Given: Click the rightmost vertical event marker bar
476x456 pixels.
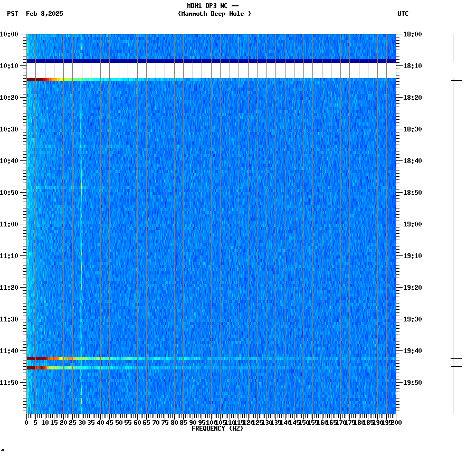Looking at the screenshot, I should click(453, 237).
